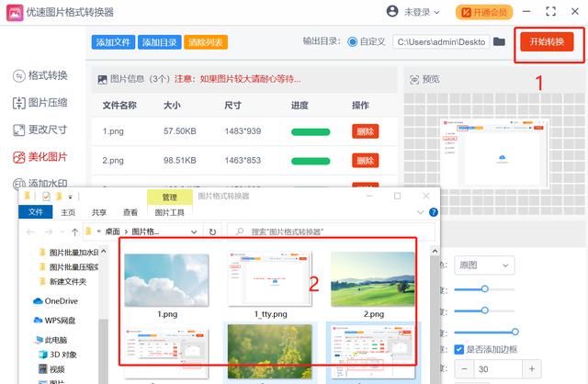
Task: Delete the 1.png row with 删除
Action: click(x=365, y=131)
